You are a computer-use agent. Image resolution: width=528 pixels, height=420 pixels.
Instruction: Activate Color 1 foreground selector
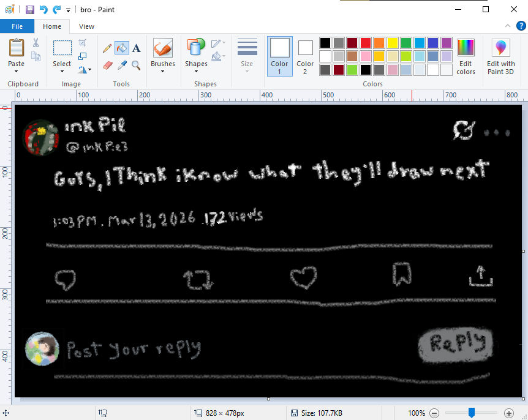coord(279,56)
